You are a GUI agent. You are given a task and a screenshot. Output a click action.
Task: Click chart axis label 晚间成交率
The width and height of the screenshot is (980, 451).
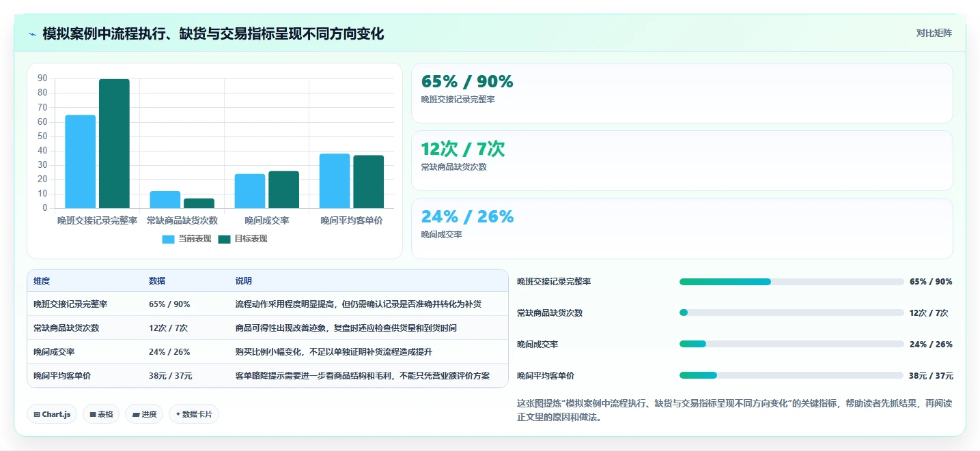pos(267,220)
